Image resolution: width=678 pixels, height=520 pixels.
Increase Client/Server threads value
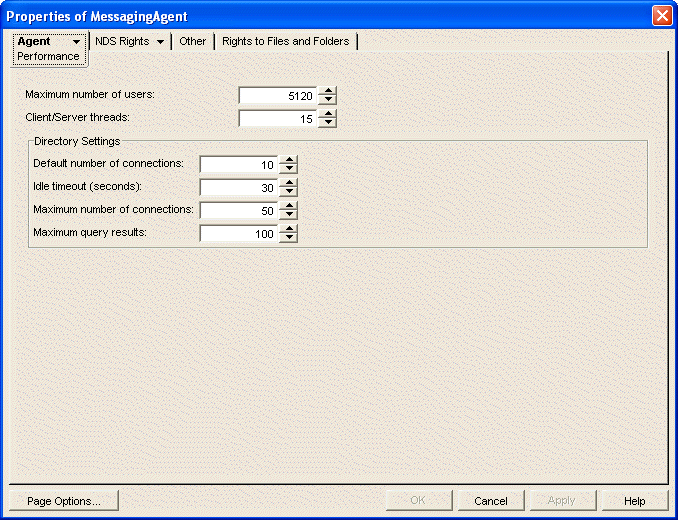pyautogui.click(x=328, y=114)
